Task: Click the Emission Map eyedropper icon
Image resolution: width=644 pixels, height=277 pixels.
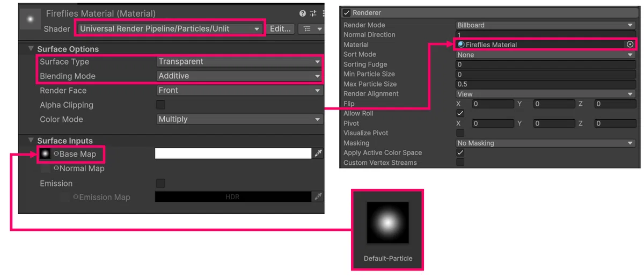Action: pos(318,197)
